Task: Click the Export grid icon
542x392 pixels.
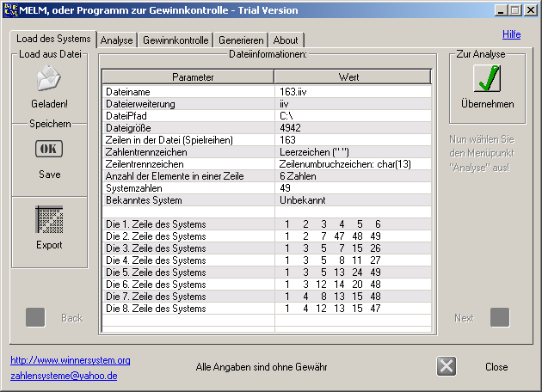Action: (x=49, y=220)
